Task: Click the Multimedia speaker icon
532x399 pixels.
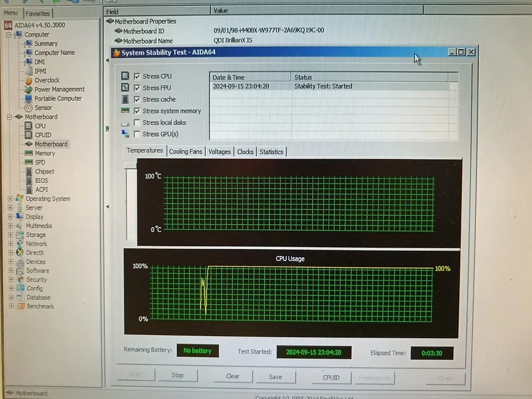Action: point(20,226)
